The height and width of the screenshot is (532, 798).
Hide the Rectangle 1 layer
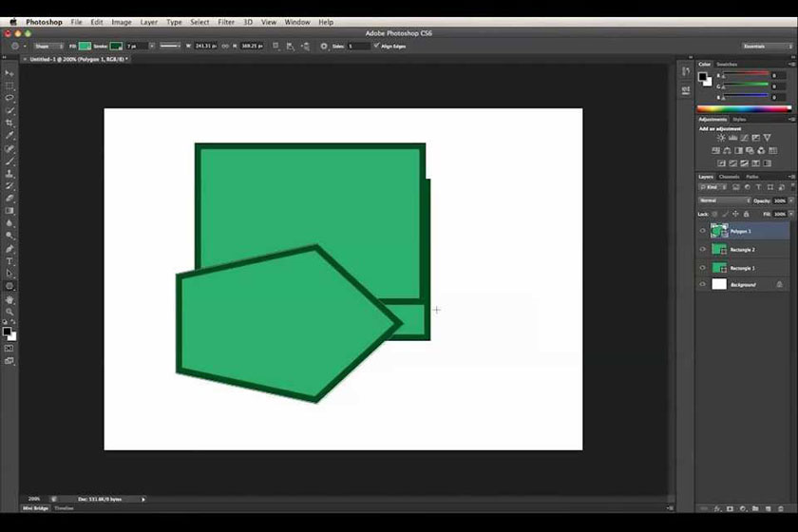[703, 268]
